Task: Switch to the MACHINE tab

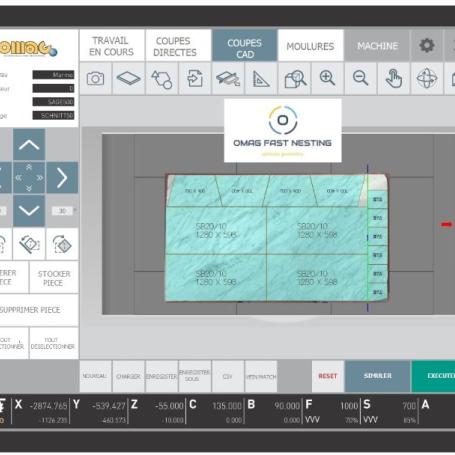Action: (x=377, y=46)
